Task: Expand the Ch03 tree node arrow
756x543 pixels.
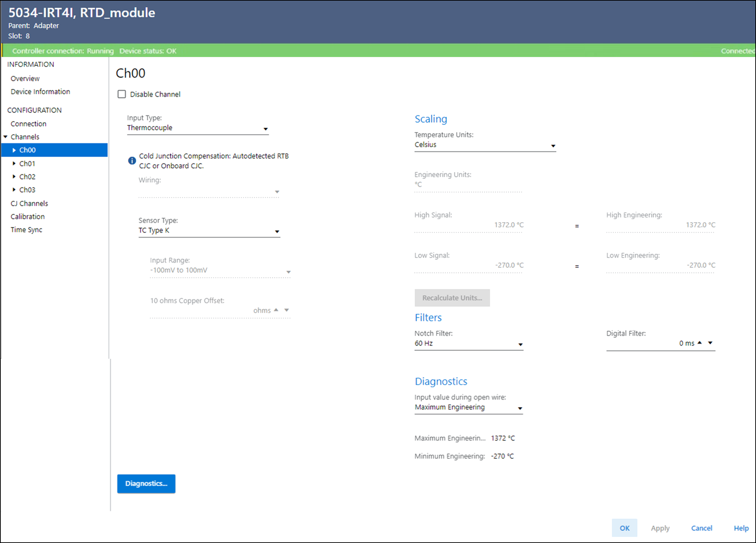Action: [x=14, y=190]
